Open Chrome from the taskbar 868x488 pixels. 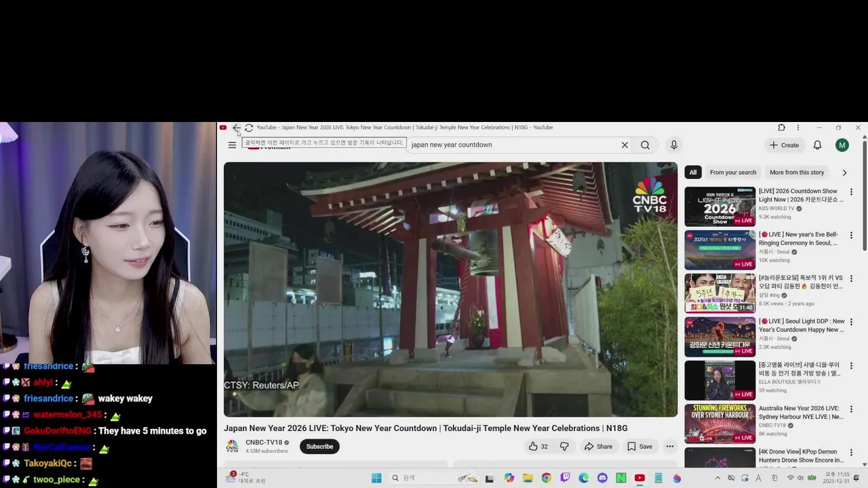547,478
